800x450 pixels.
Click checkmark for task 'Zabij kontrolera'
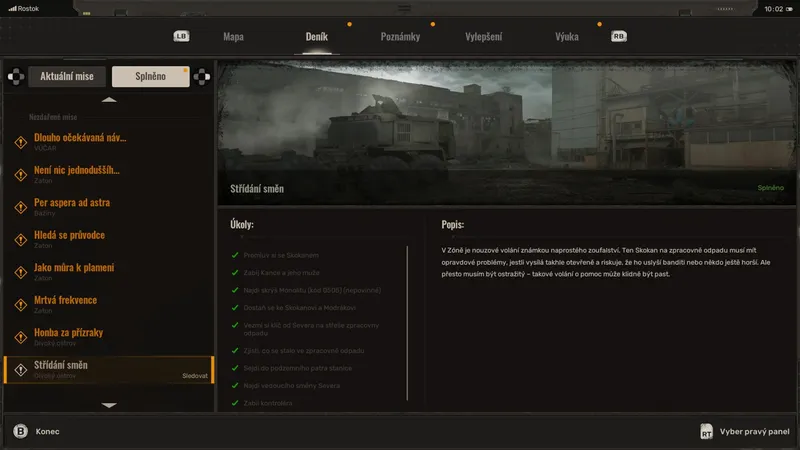tap(234, 402)
